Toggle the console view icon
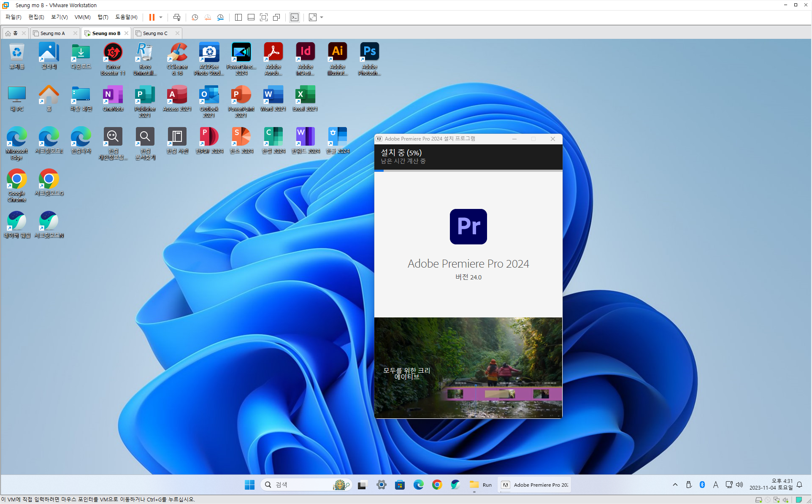Screen dimensions: 812x504 [295, 17]
